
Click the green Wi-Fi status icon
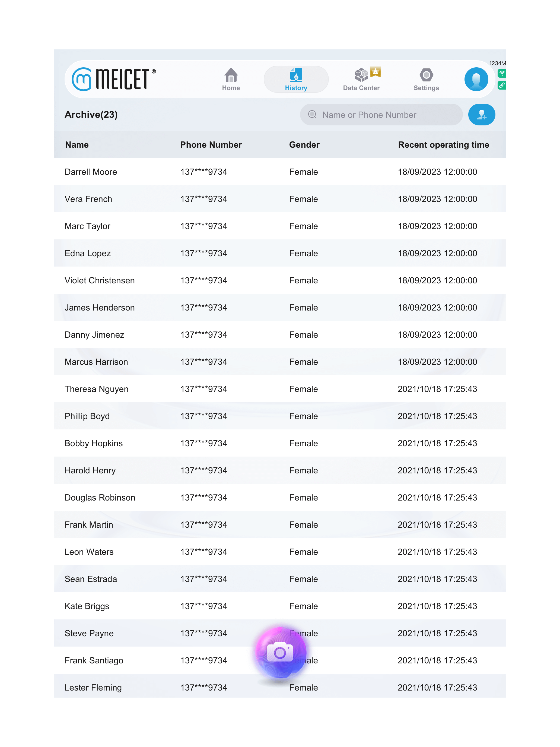(x=502, y=73)
